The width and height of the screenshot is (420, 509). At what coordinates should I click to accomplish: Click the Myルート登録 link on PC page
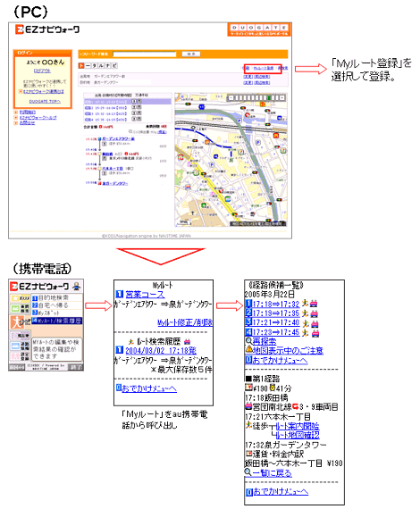click(x=263, y=68)
